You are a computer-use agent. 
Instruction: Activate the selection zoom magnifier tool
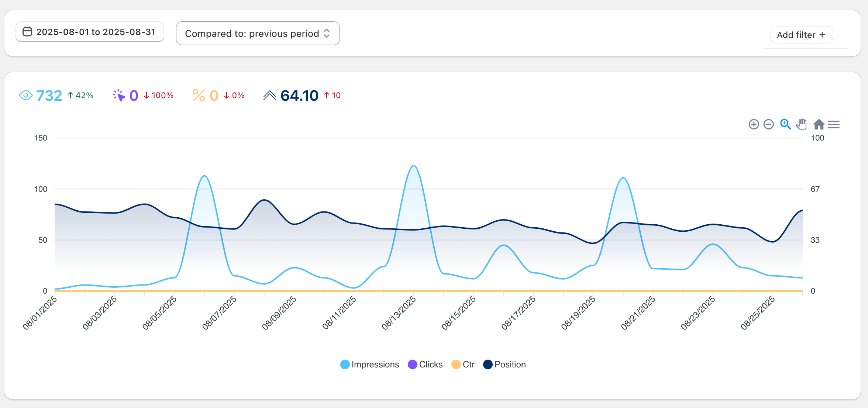785,124
